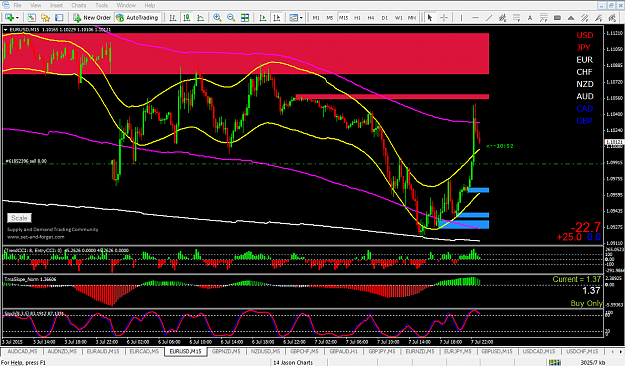Viewport: 625px width, 366px height.
Task: Switch timeframe to W1
Action: (398, 18)
